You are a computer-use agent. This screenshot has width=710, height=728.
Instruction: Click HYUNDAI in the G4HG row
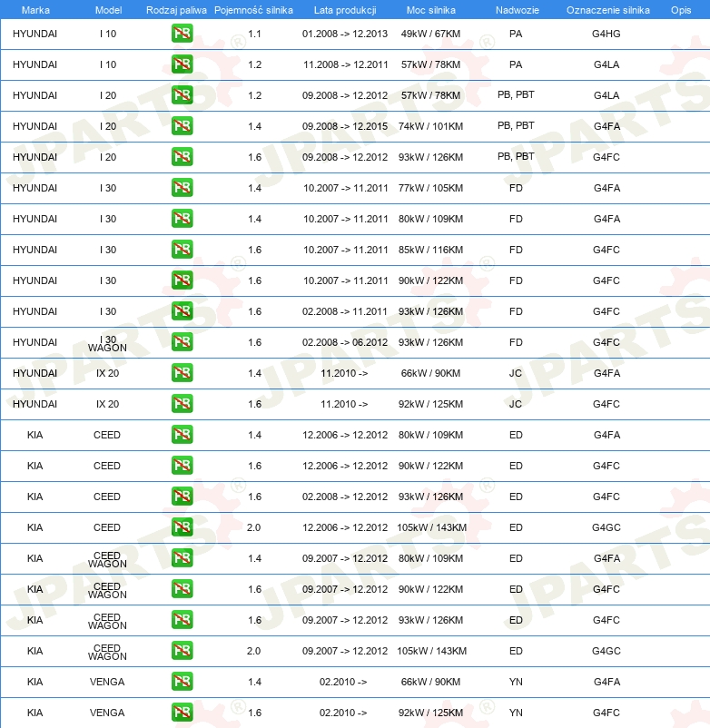pos(35,34)
